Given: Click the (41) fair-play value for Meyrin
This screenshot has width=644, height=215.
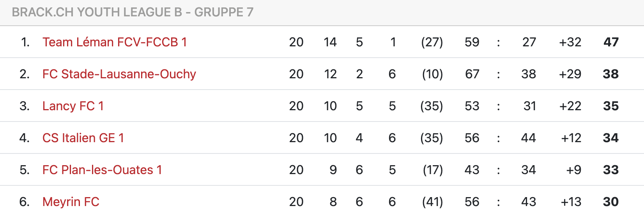Looking at the screenshot, I should click(433, 202).
